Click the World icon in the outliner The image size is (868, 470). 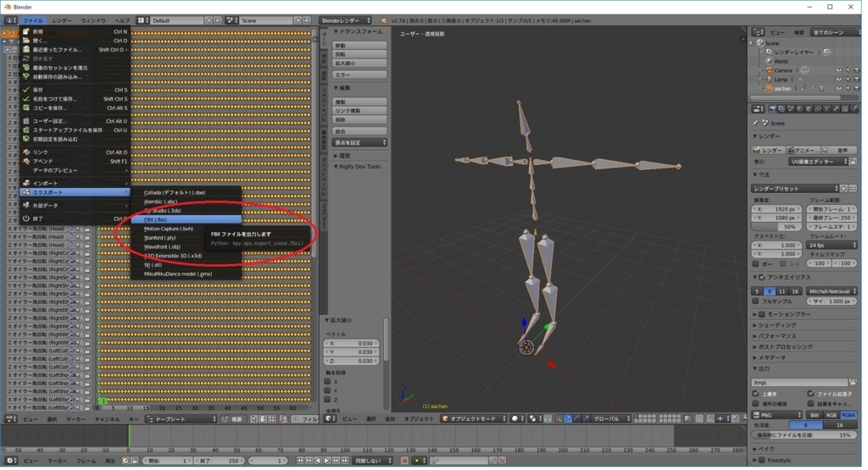[x=770, y=61]
